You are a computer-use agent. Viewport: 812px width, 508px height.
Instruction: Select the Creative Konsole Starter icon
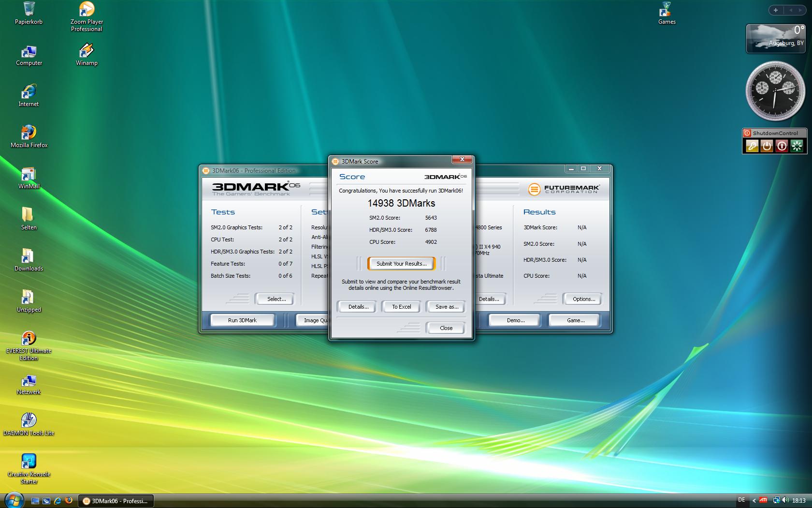tap(29, 469)
